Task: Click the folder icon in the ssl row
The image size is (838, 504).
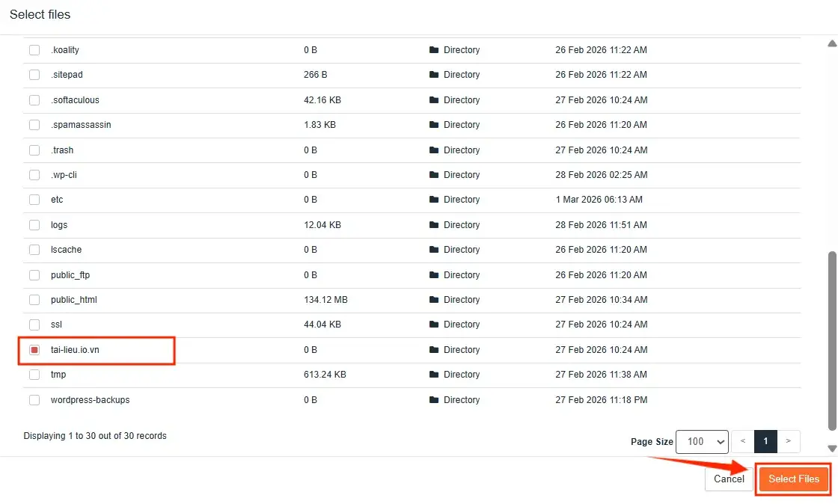Action: pyautogui.click(x=433, y=325)
